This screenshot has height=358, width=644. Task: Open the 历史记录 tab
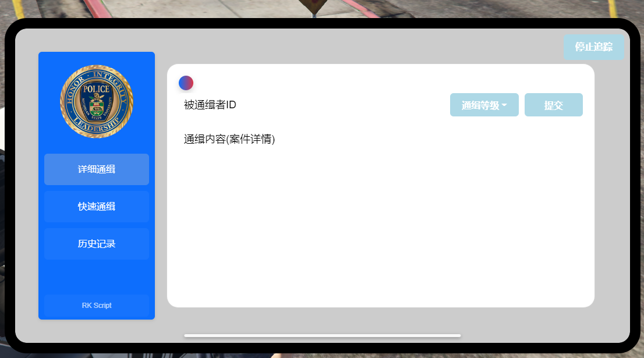(97, 244)
